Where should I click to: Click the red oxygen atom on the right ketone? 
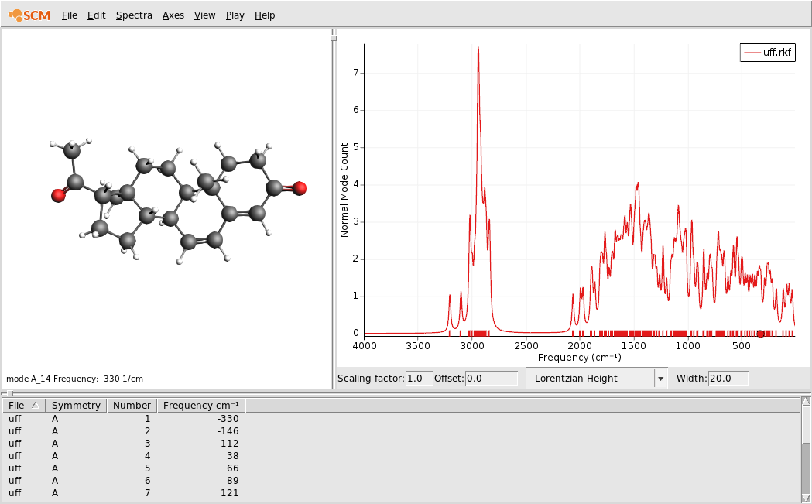[300, 189]
